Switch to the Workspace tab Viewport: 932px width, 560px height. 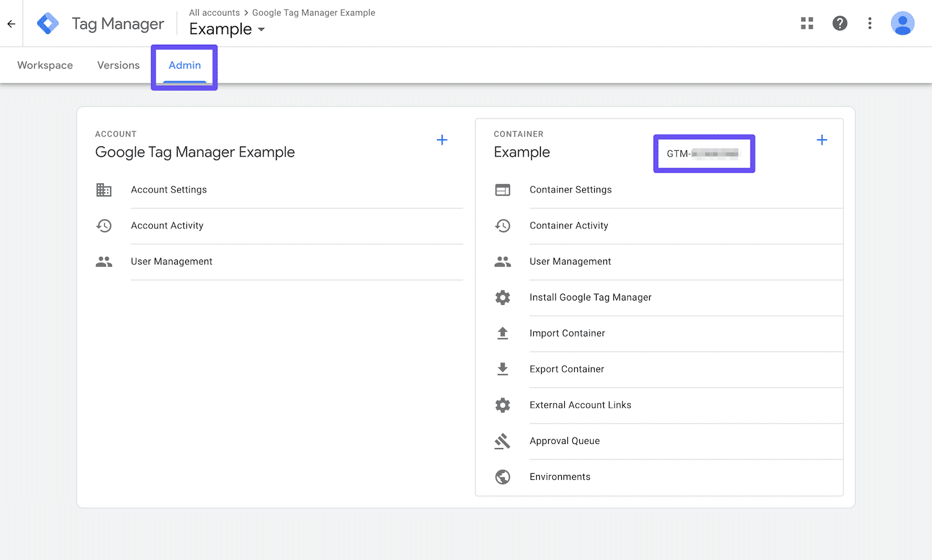[44, 65]
